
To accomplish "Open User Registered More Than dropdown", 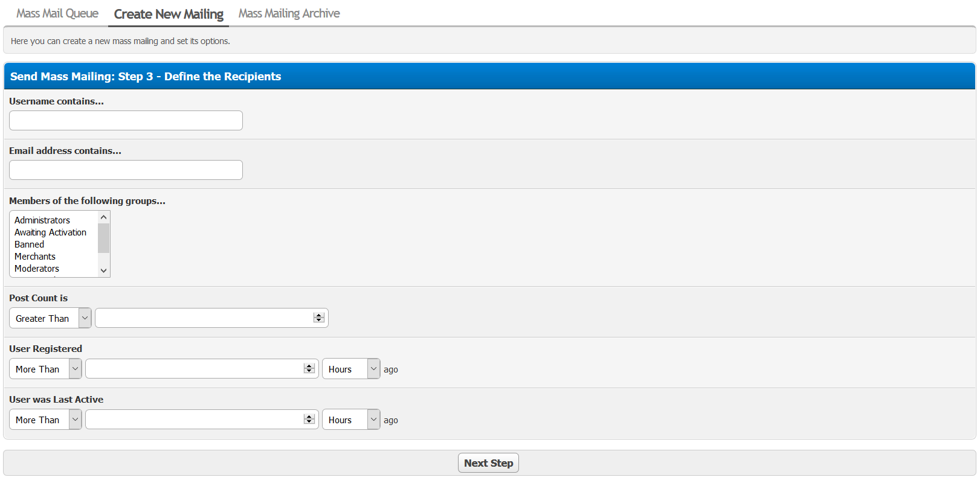I will click(x=45, y=369).
